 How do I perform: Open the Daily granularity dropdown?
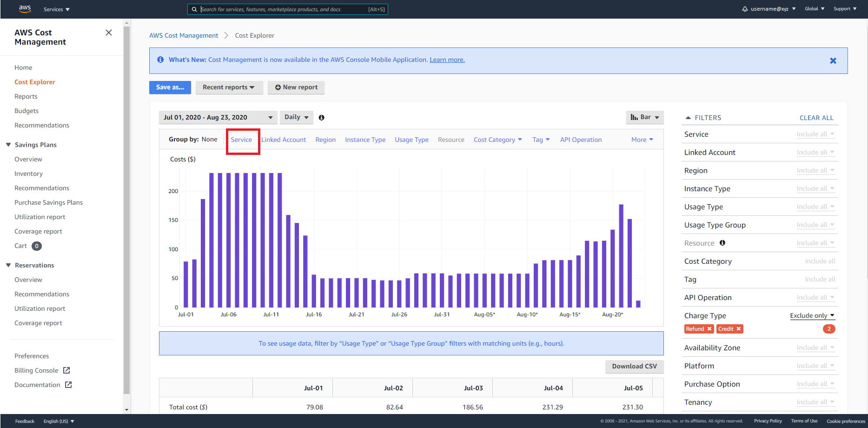pyautogui.click(x=297, y=117)
